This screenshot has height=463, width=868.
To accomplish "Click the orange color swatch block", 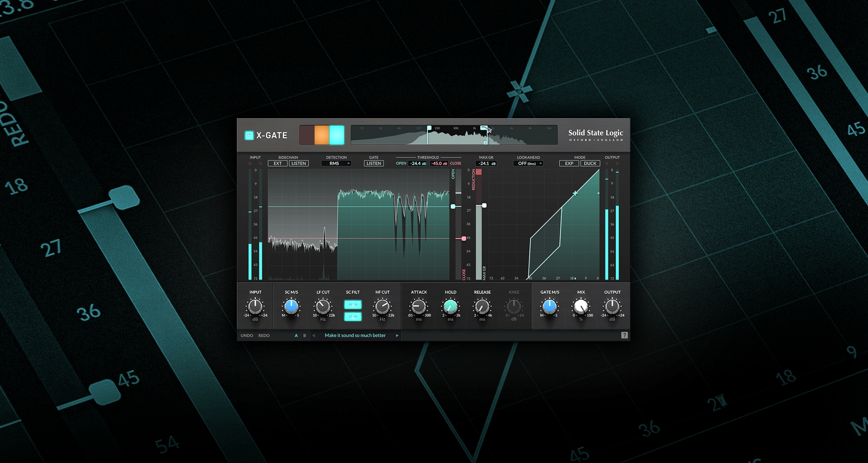I will point(321,135).
